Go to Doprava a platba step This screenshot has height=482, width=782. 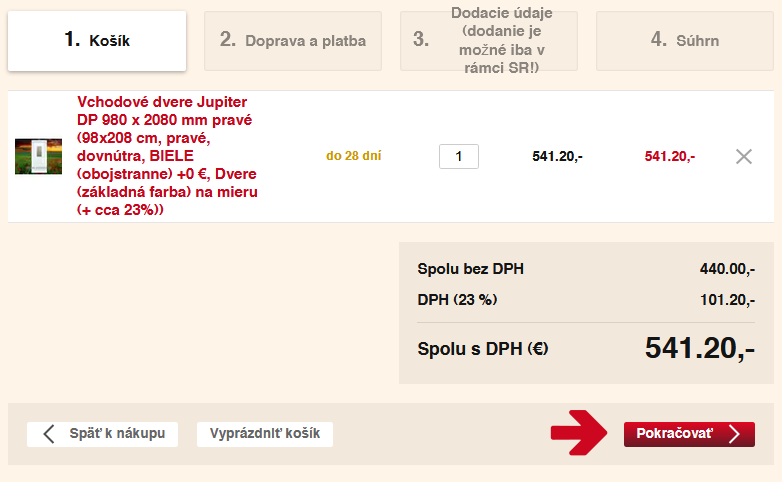[x=293, y=41]
